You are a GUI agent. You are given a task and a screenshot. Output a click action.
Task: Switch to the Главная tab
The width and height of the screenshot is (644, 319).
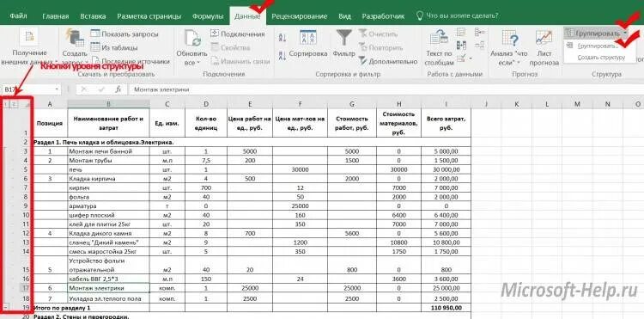tap(56, 16)
